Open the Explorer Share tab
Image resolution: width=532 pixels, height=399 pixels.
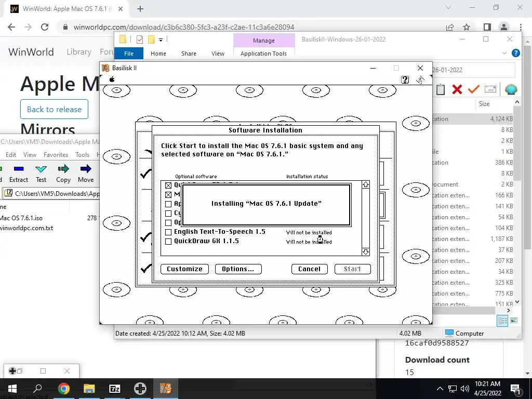point(189,54)
